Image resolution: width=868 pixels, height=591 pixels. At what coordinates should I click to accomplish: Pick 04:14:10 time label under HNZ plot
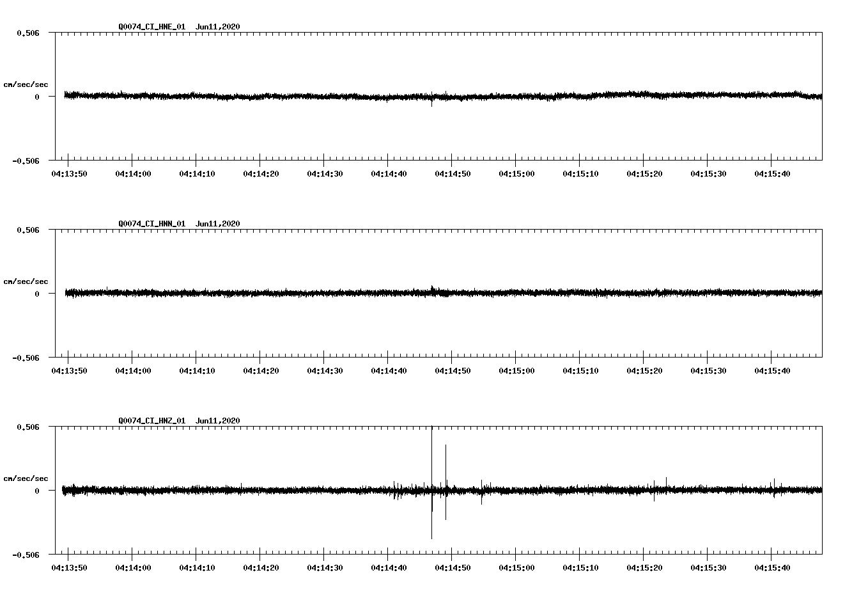click(x=197, y=568)
